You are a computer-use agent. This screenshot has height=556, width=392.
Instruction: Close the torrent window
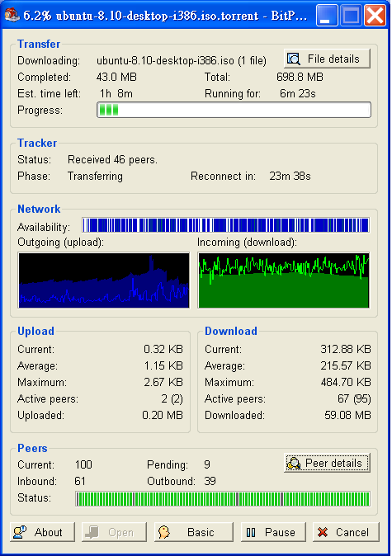pyautogui.click(x=375, y=16)
